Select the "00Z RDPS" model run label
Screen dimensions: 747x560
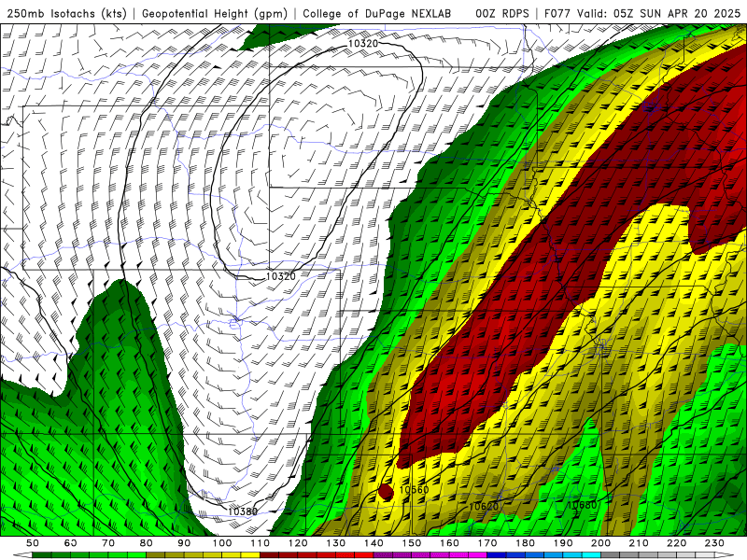(x=502, y=14)
